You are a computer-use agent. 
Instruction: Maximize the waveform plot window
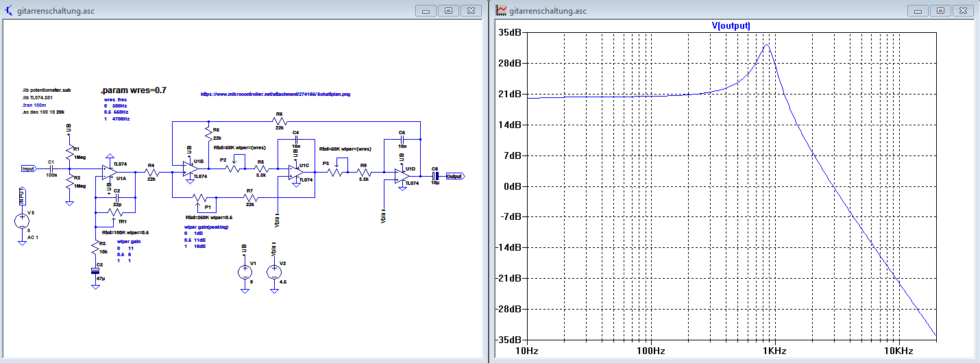(x=940, y=10)
